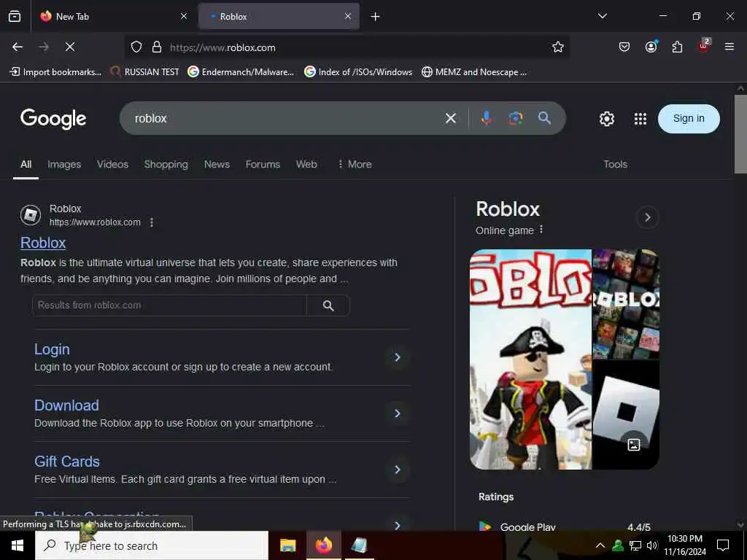Expand the Roblox knowledge panel arrow

click(x=648, y=217)
